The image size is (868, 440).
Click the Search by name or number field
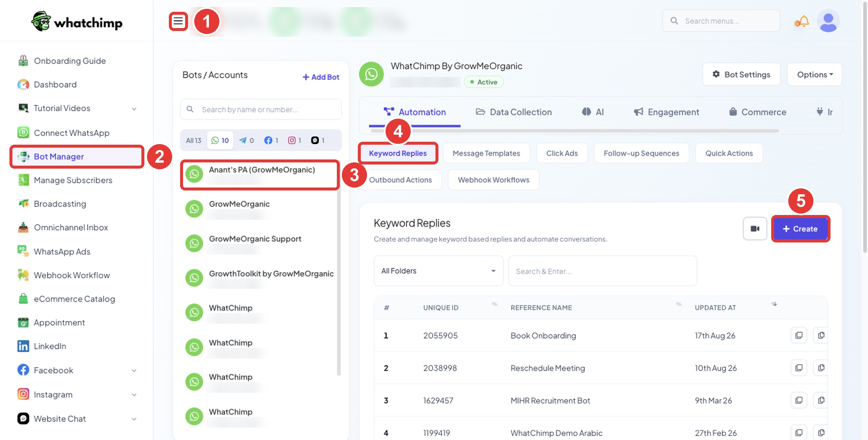(x=261, y=110)
